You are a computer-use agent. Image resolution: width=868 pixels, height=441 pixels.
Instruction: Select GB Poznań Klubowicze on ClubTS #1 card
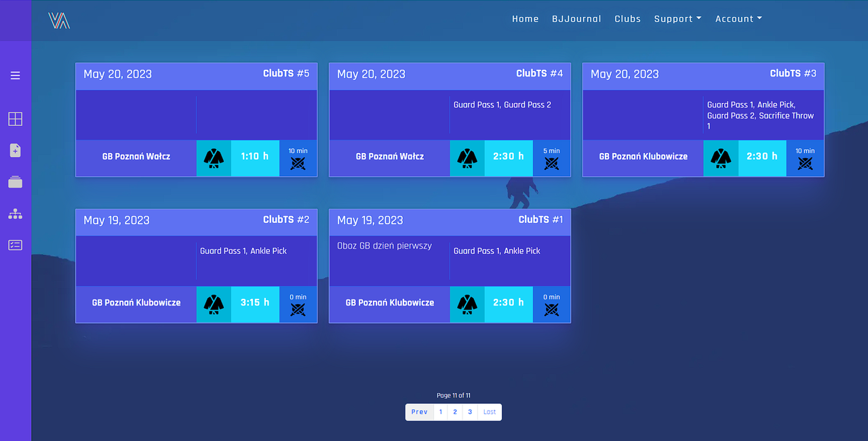[390, 303]
